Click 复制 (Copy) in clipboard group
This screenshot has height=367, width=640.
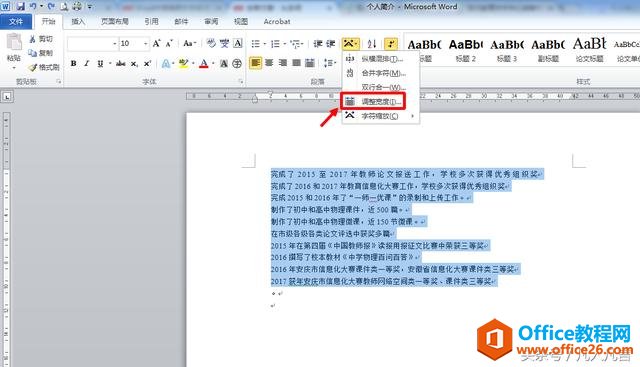41,53
